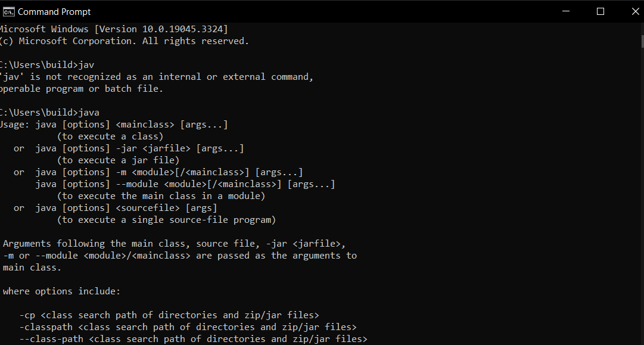Click the 'Command Prompt' title text
The image size is (644, 345).
pyautogui.click(x=55, y=11)
